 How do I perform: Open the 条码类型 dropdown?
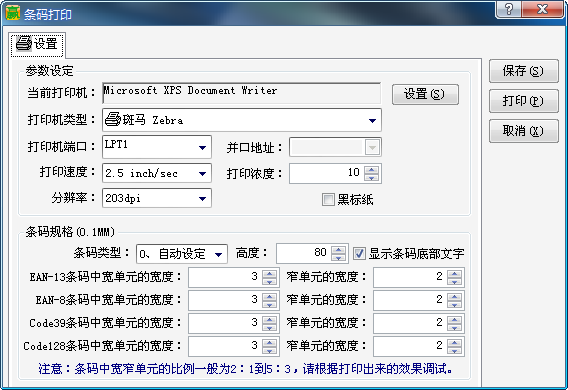click(x=218, y=255)
